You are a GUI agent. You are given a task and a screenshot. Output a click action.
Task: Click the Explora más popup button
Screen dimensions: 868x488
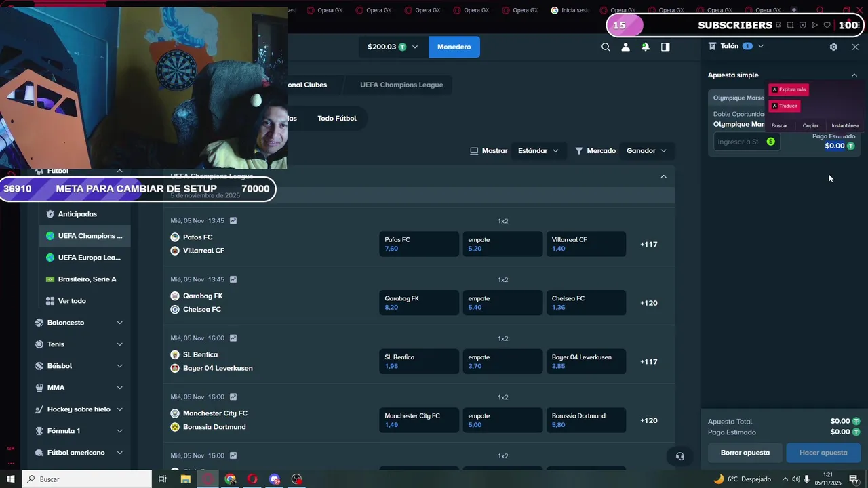click(789, 89)
